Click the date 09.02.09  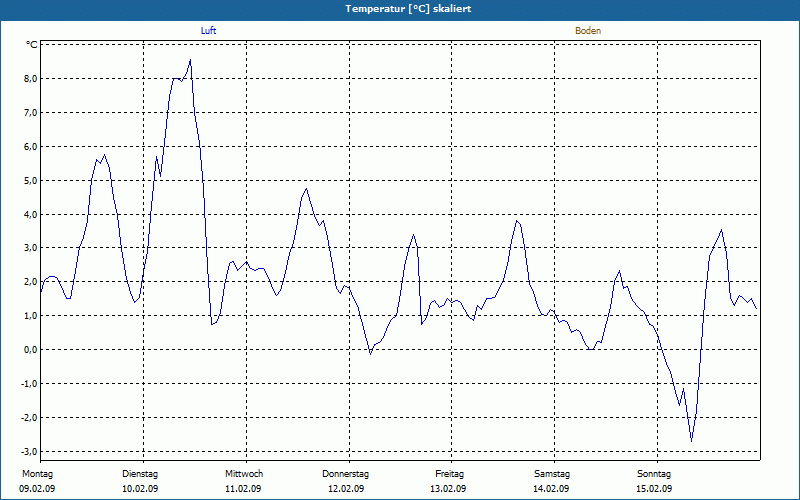(37, 489)
